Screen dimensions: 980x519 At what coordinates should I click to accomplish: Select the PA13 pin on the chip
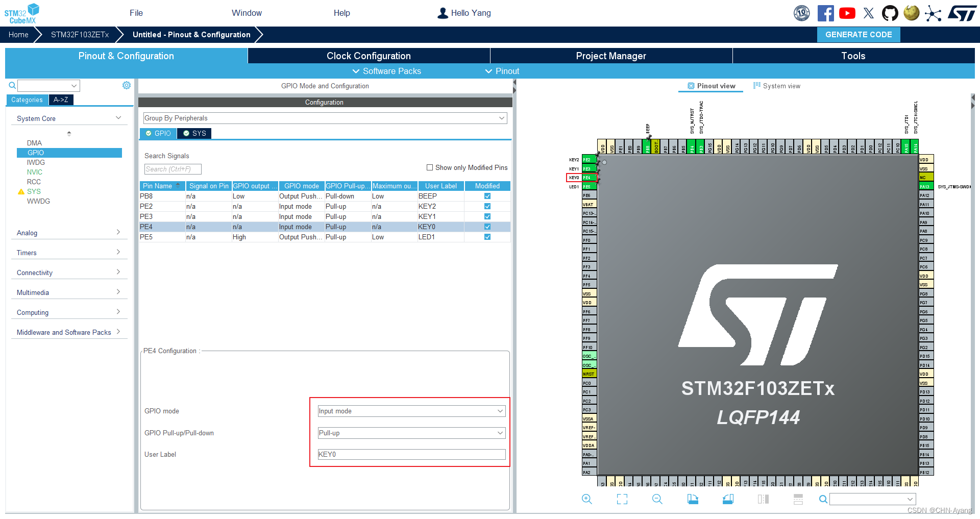pos(926,187)
